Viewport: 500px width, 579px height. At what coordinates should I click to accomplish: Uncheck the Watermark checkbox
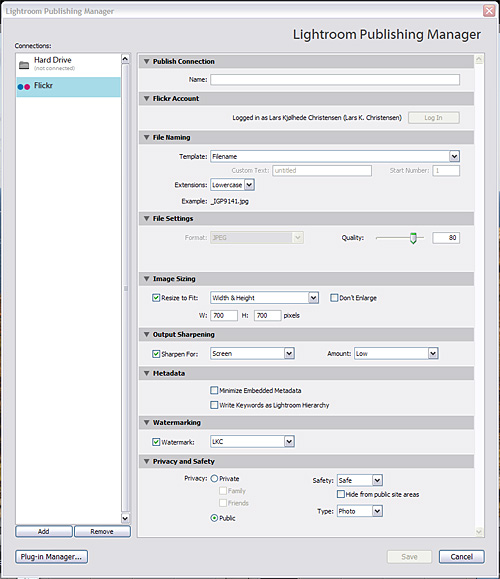pos(156,442)
